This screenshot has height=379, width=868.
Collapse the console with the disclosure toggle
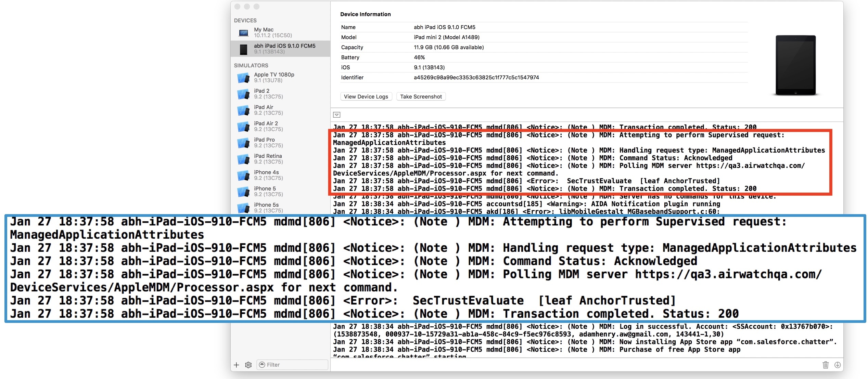pyautogui.click(x=337, y=115)
